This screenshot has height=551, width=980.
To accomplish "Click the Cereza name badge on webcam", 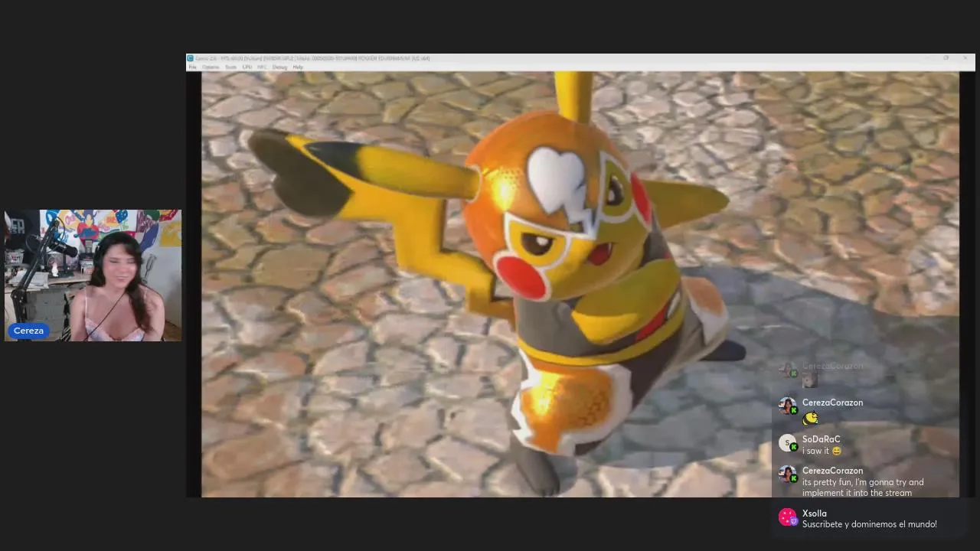I will [28, 331].
